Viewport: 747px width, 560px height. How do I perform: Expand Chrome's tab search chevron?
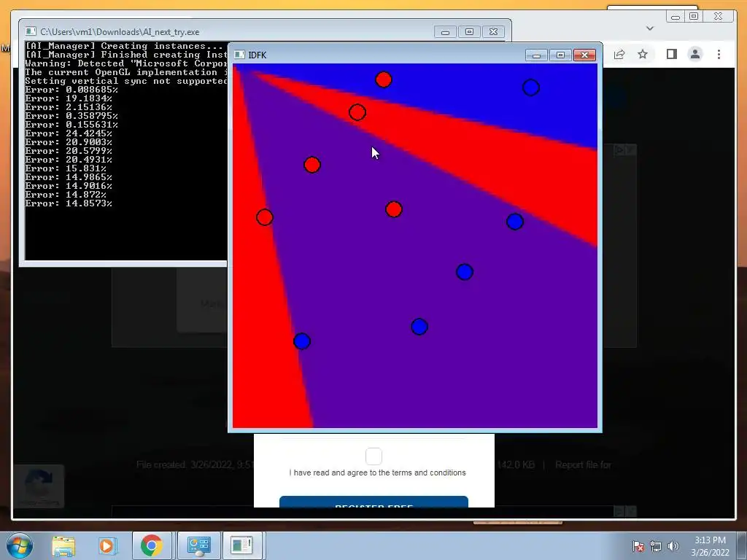[650, 28]
